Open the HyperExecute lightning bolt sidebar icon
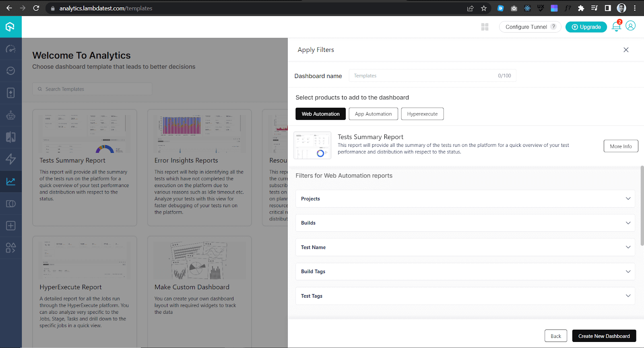This screenshot has width=644, height=348. click(11, 159)
